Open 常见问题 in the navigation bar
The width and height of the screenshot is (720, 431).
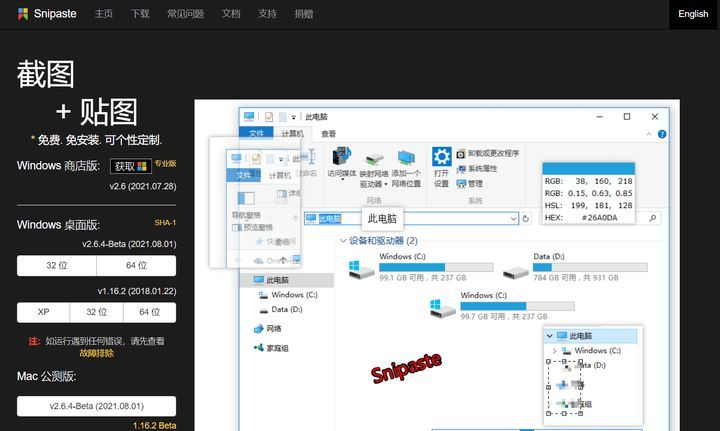point(186,14)
